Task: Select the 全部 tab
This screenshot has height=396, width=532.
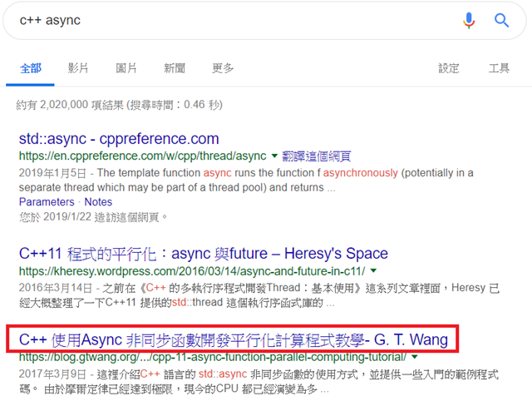Action: coord(31,68)
